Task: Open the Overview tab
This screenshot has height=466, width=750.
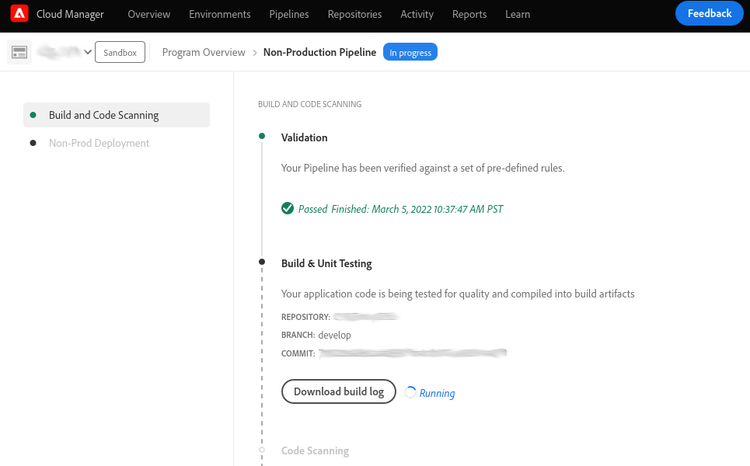Action: coord(149,14)
